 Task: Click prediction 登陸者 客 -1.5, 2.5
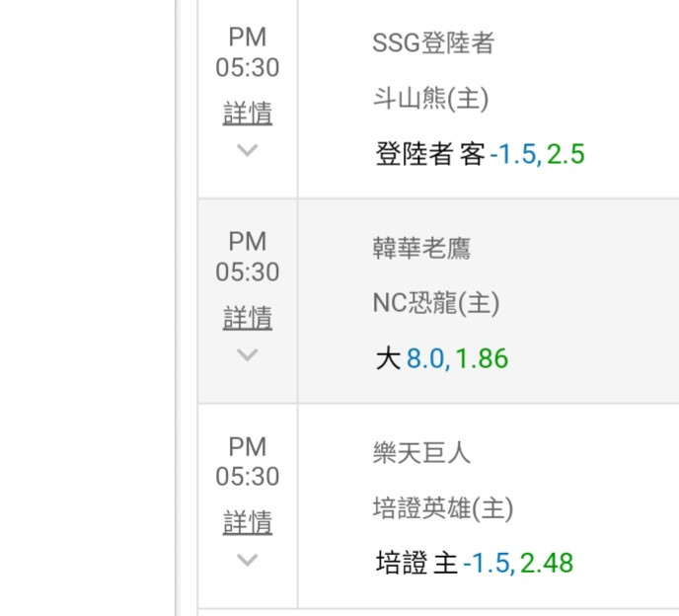point(481,154)
